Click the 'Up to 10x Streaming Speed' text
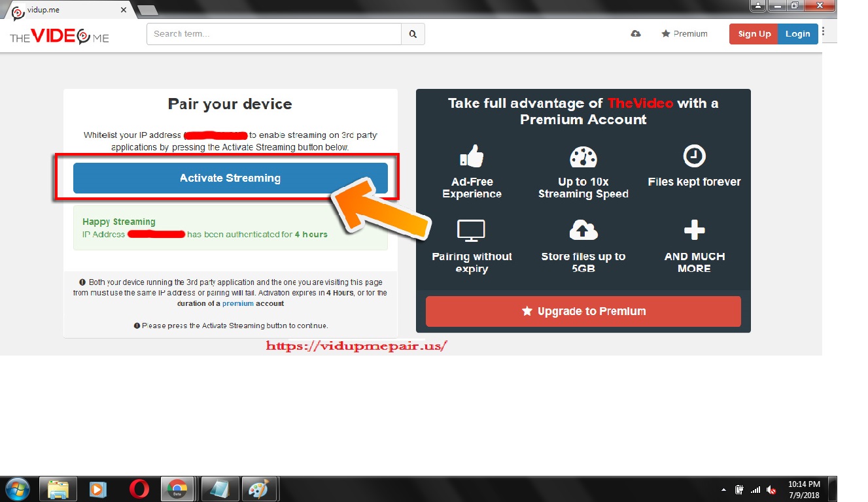This screenshot has height=502, width=868. coord(583,188)
